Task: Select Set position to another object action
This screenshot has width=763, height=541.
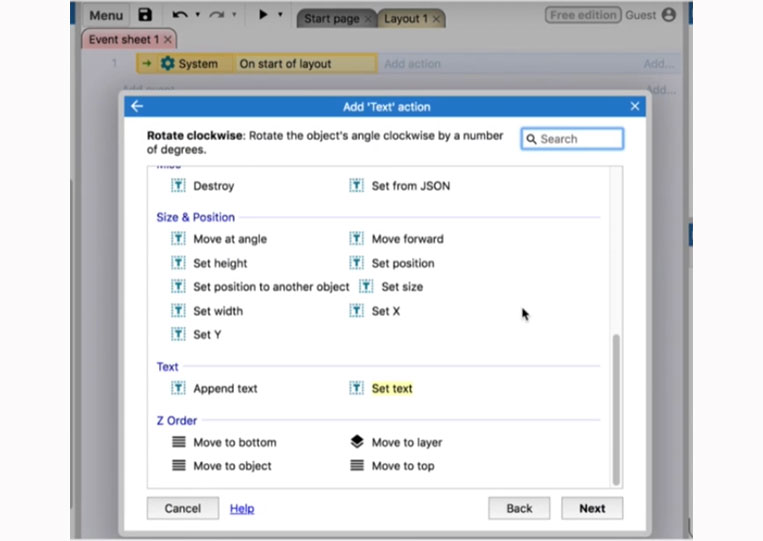Action: [x=271, y=287]
